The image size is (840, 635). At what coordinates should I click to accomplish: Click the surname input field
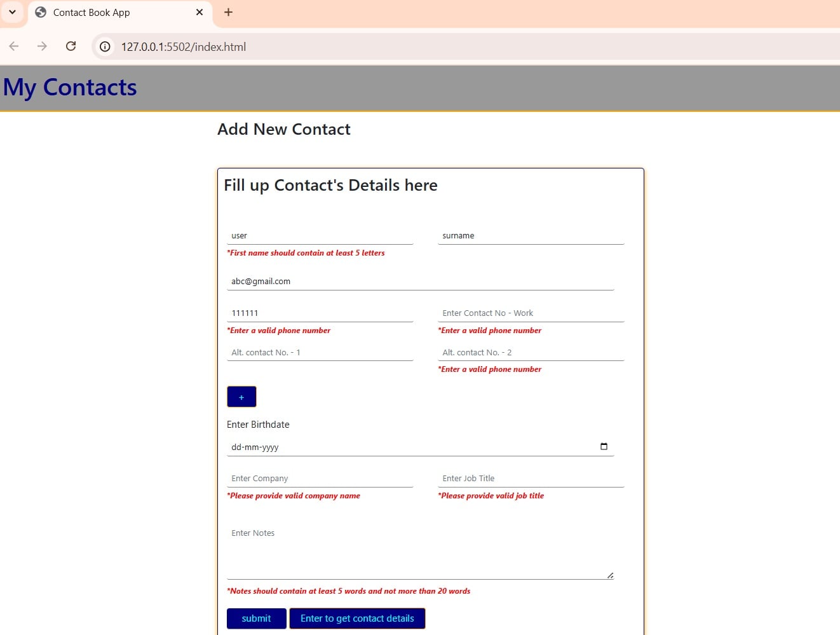coord(531,236)
